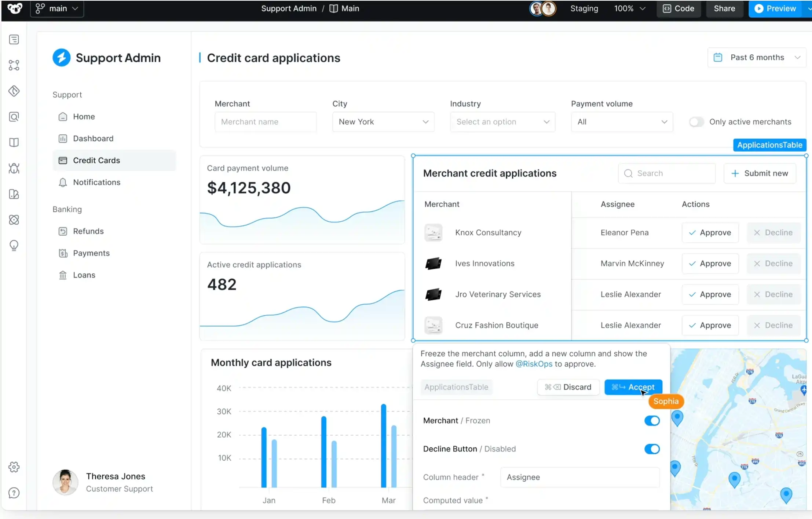
Task: Click Submit new button
Action: (x=760, y=173)
